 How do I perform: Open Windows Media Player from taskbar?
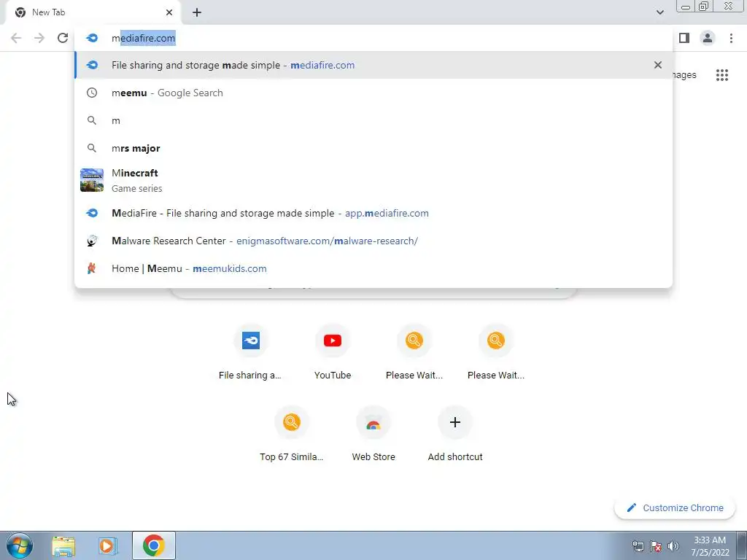(109, 545)
